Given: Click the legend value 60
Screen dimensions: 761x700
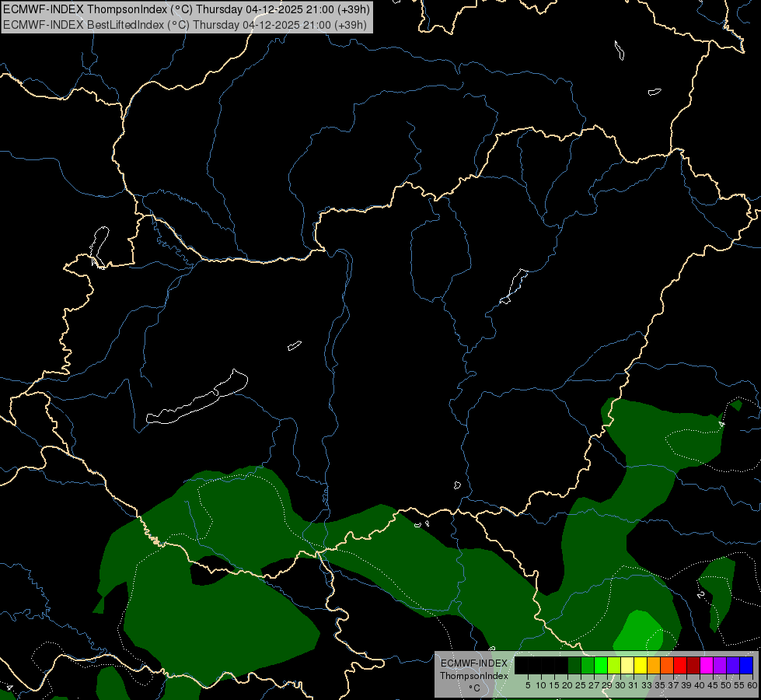Looking at the screenshot, I should click(752, 685).
